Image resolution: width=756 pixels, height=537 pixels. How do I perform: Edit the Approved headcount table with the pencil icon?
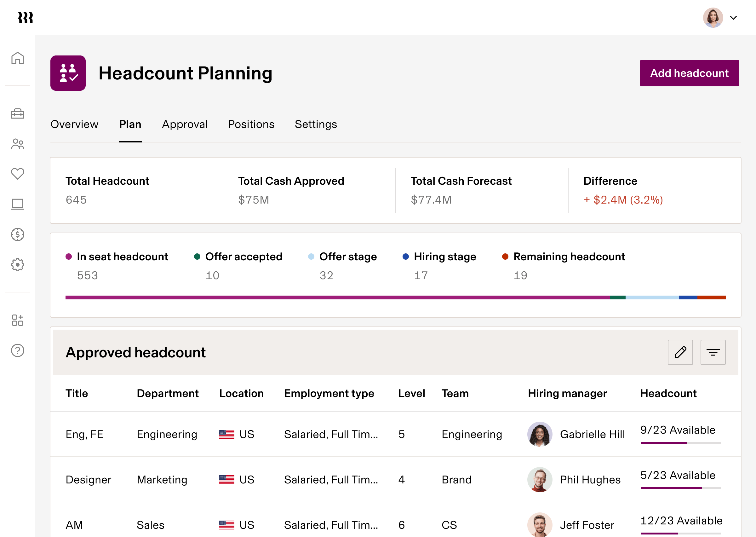680,352
